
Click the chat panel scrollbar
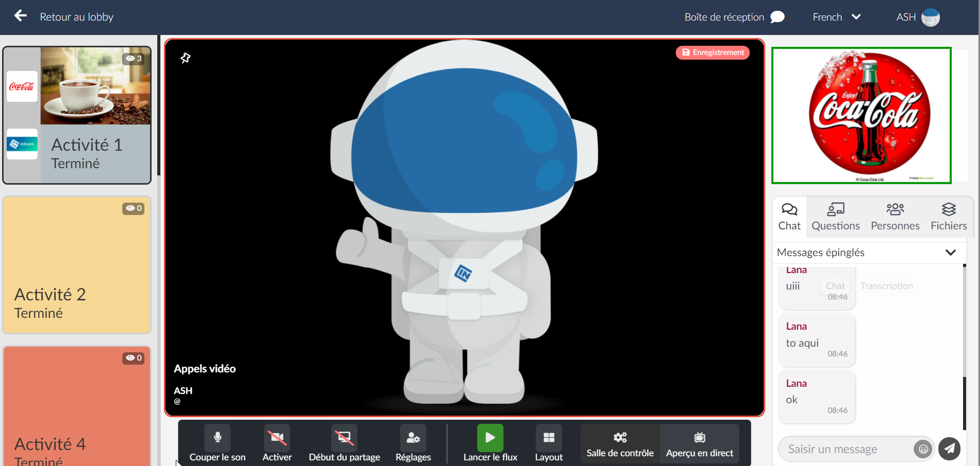pos(965,403)
